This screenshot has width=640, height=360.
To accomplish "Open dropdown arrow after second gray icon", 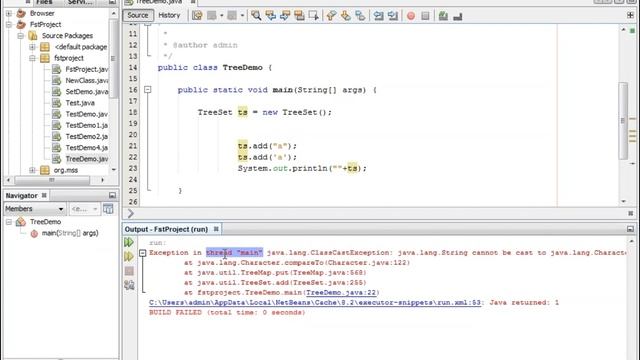I will click(242, 16).
